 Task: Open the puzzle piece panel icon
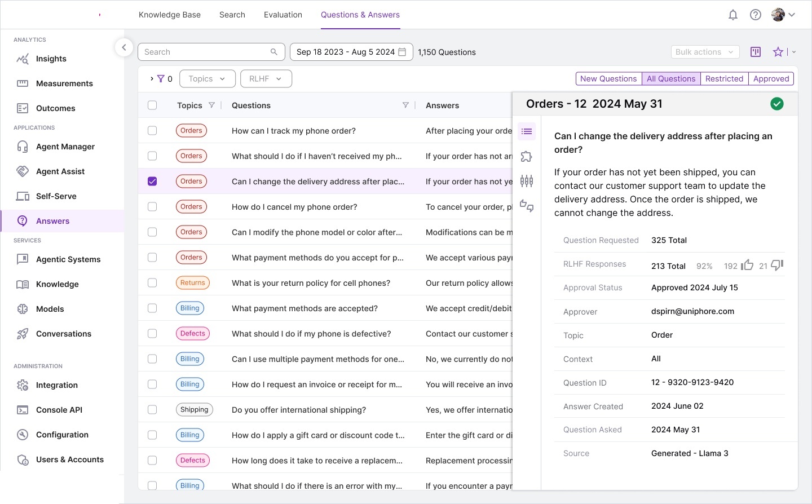click(527, 157)
